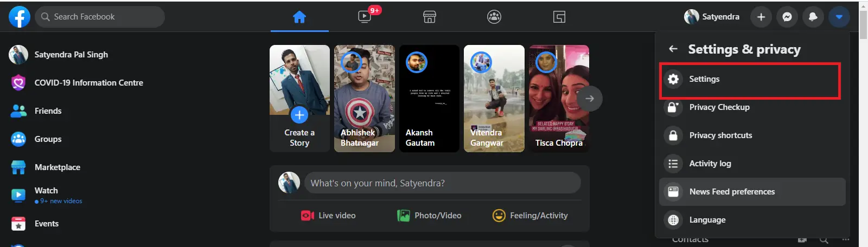Open the Marketplace tab icon in top bar
868x247 pixels.
point(430,17)
